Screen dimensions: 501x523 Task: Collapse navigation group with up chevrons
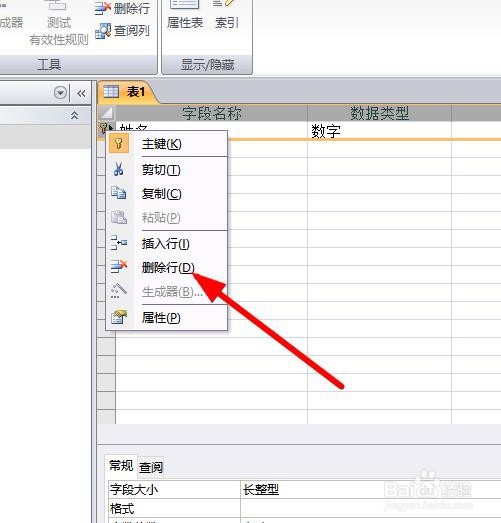[74, 115]
